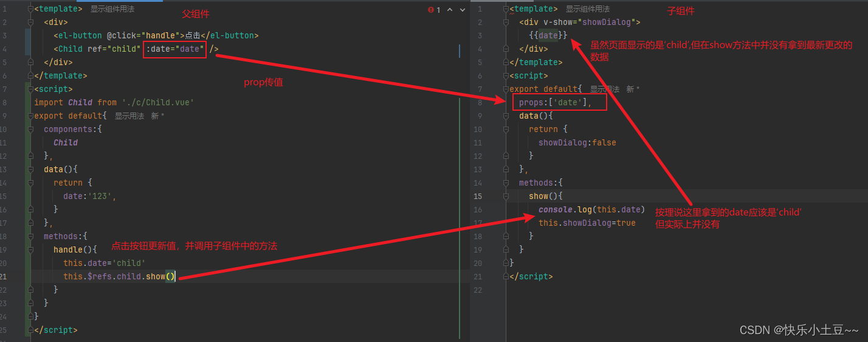The image size is (868, 342).
Task: Collapse the <template> fold beside el-button code, line 1
Action: 31,9
